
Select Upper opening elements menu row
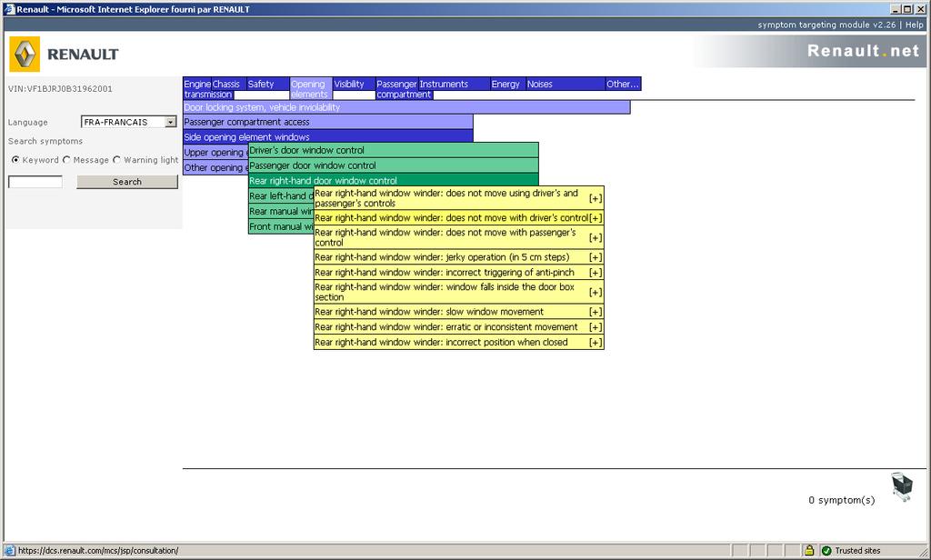point(215,152)
